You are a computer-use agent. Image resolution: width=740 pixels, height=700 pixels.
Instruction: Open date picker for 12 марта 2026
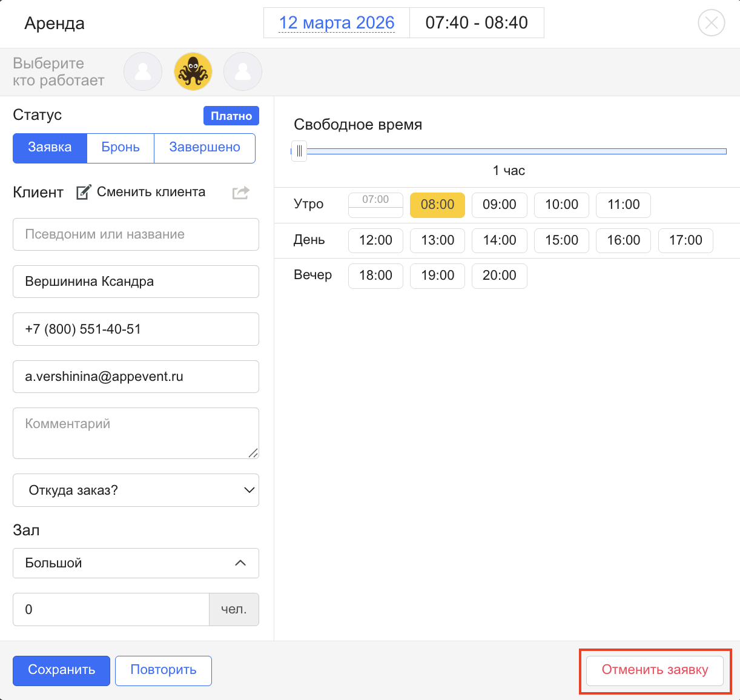(337, 23)
